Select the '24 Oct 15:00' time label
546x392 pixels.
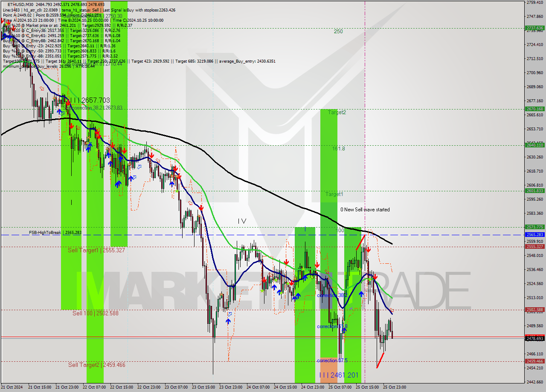286,387
